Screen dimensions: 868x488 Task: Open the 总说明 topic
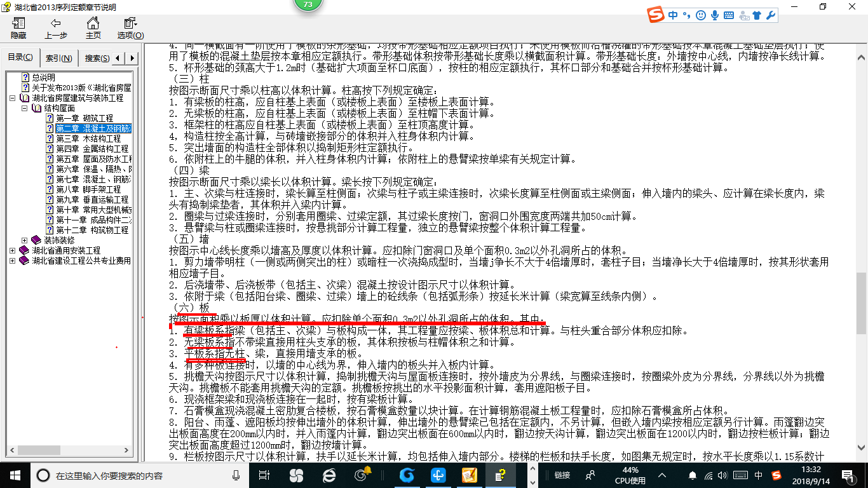[44, 78]
